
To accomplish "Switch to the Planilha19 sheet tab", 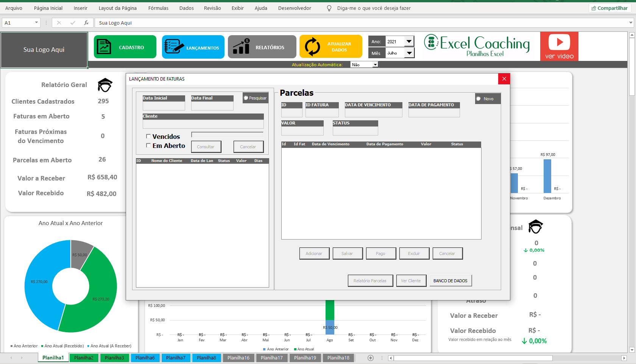I will tap(305, 358).
